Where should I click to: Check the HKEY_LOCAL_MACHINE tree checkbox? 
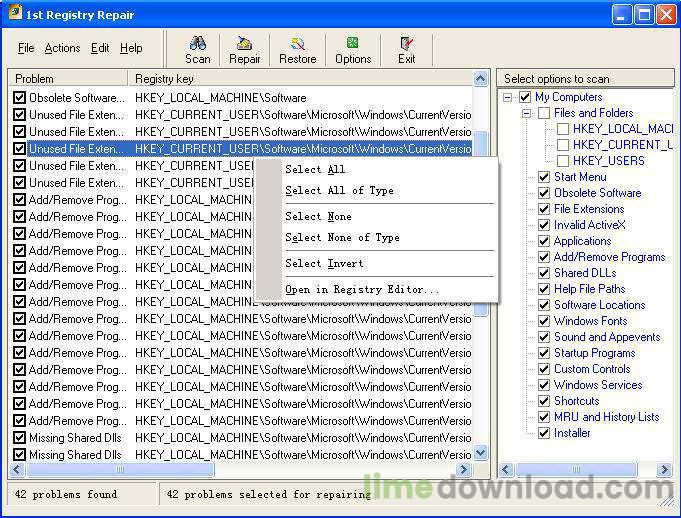tap(563, 129)
